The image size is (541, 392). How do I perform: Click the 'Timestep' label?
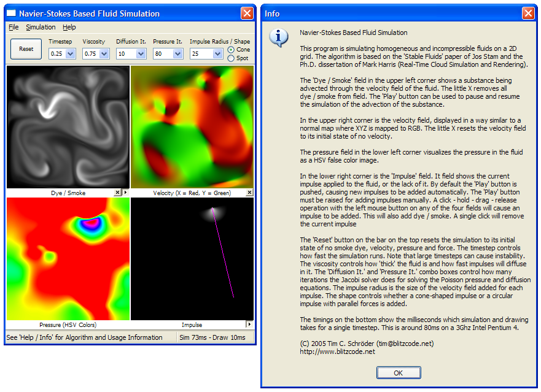pyautogui.click(x=60, y=41)
